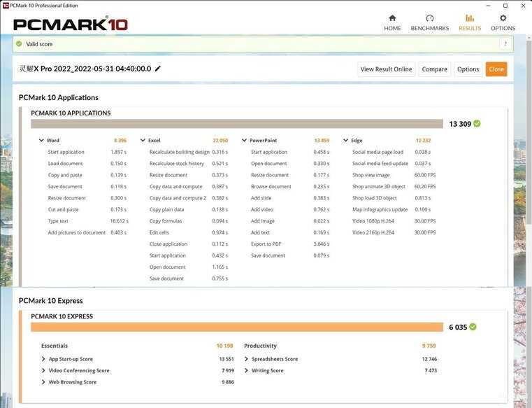
Task: Click the Excel score value 22 050
Action: pyautogui.click(x=220, y=140)
